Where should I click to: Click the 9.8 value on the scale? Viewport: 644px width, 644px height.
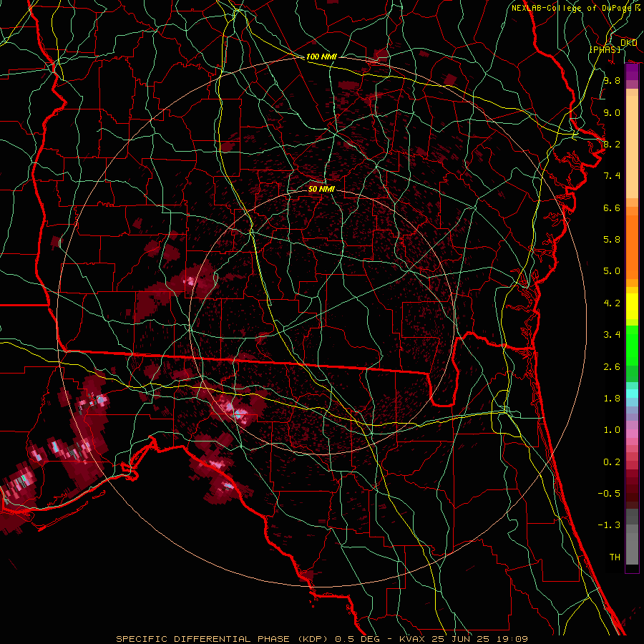point(612,80)
